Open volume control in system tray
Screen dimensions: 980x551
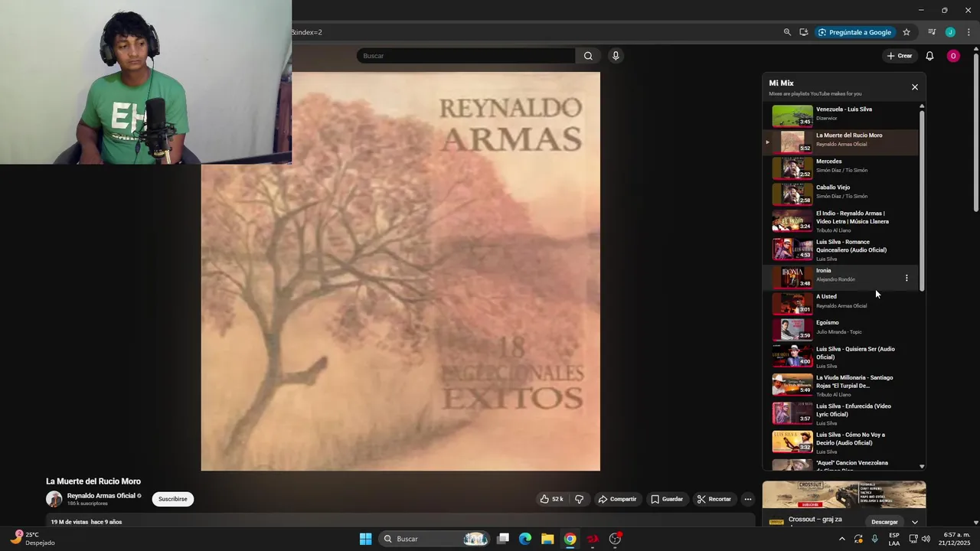coord(926,539)
